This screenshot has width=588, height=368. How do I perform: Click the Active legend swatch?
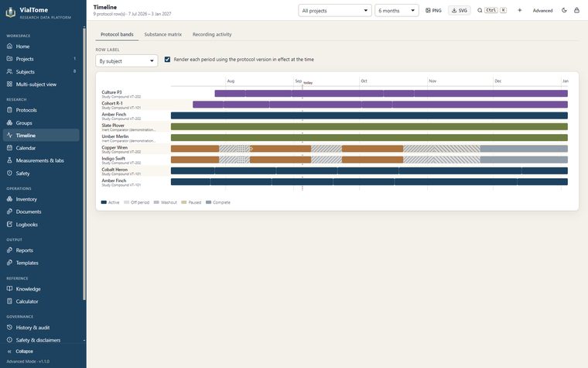point(104,202)
